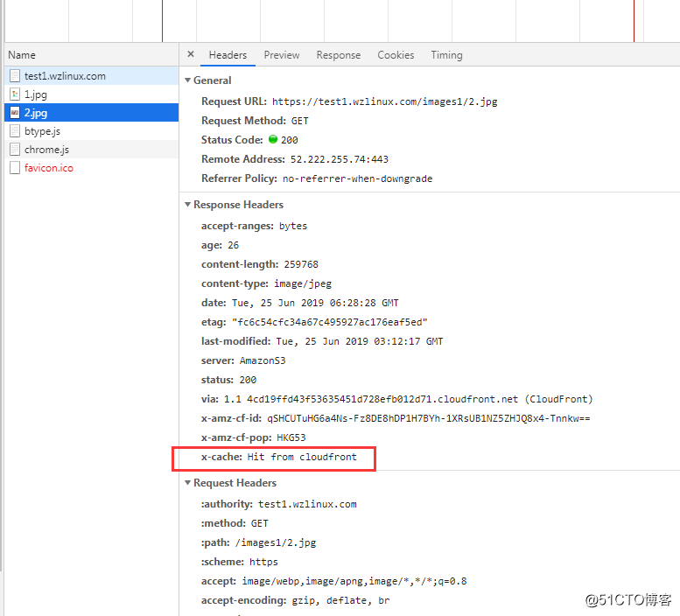Click the red load event marker in timeline

(x=634, y=21)
